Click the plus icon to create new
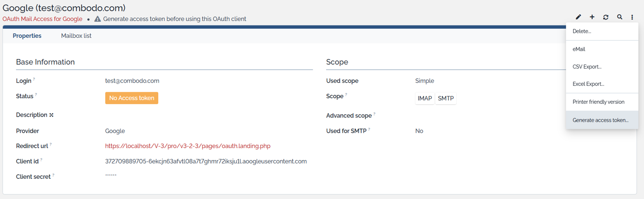This screenshot has width=644, height=199. [x=592, y=17]
